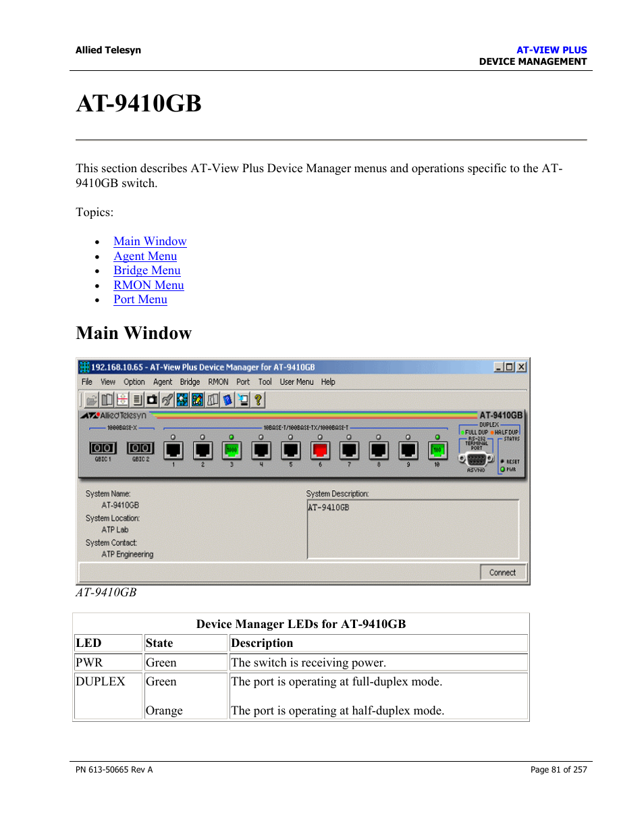Screen dimensions: 644x834
Task: Click the green LED above port 3
Action: [x=232, y=437]
